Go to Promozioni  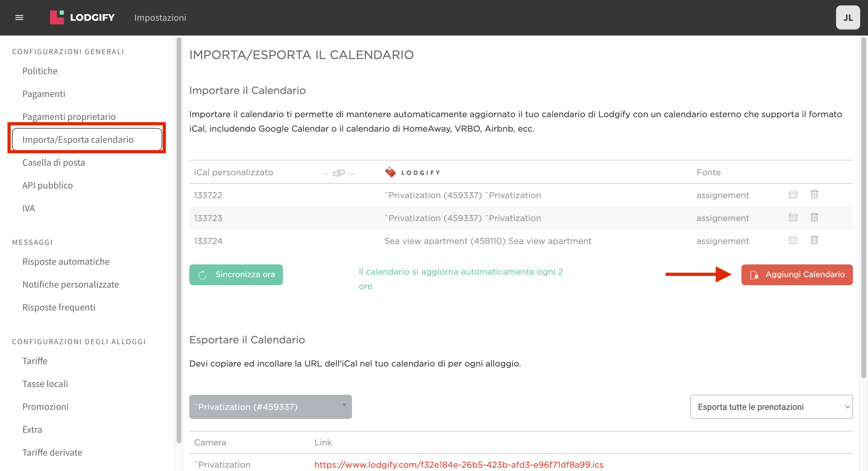pyautogui.click(x=45, y=407)
